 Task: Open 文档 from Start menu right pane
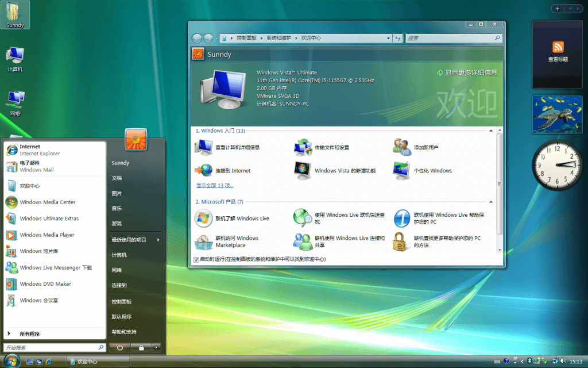pos(117,178)
